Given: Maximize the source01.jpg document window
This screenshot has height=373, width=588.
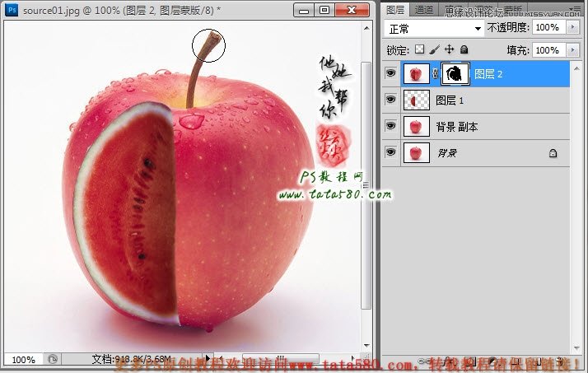Looking at the screenshot, I should click(x=324, y=10).
